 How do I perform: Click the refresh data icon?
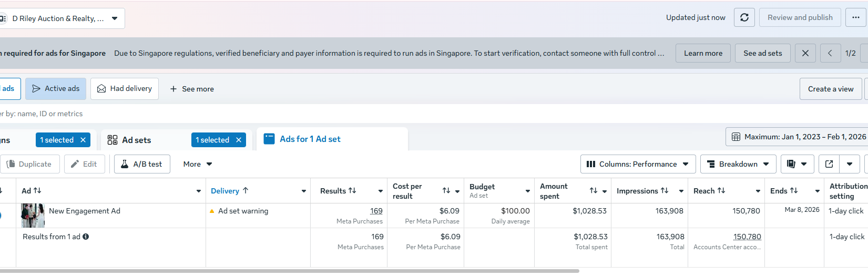(744, 17)
